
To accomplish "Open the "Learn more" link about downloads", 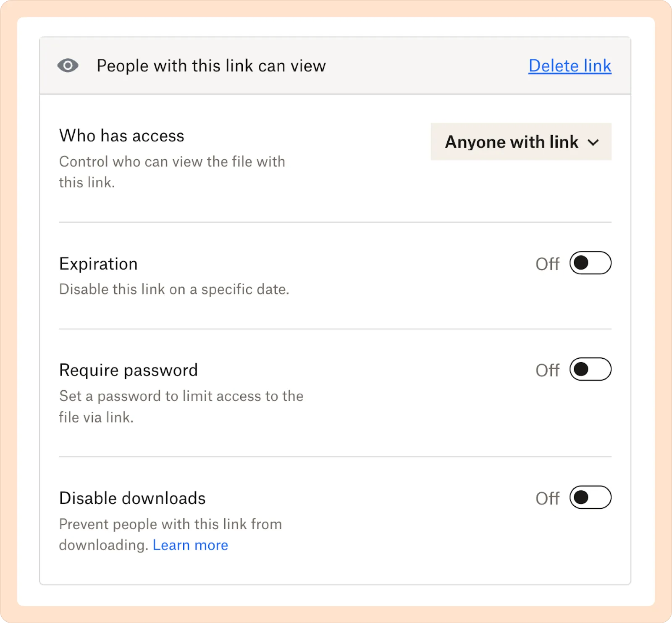I will 190,545.
